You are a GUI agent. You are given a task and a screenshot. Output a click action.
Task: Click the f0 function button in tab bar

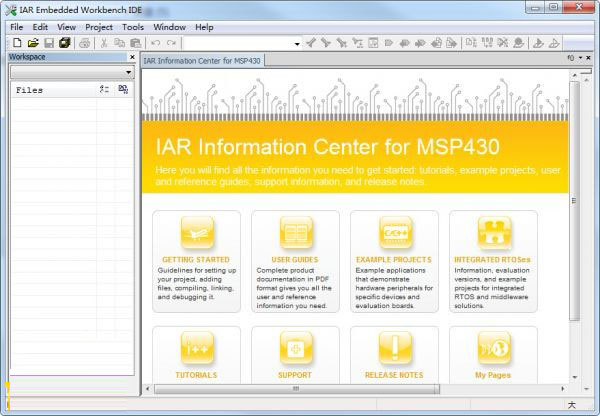(571, 58)
